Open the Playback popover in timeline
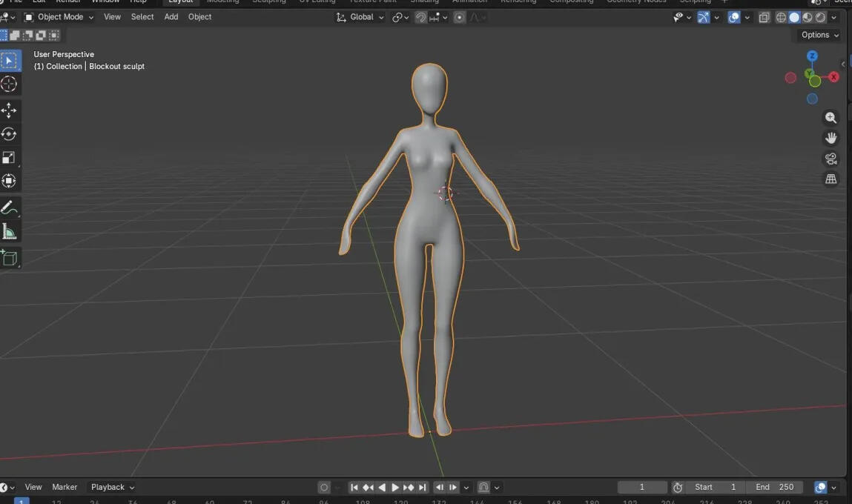This screenshot has width=852, height=504. [x=113, y=487]
